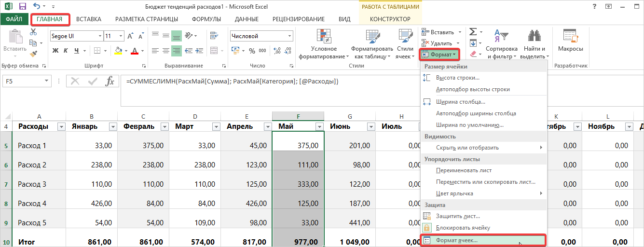Image resolution: width=644 pixels, height=247 pixels.
Task: Open the Segoe UI font dropdown
Action: click(x=100, y=36)
